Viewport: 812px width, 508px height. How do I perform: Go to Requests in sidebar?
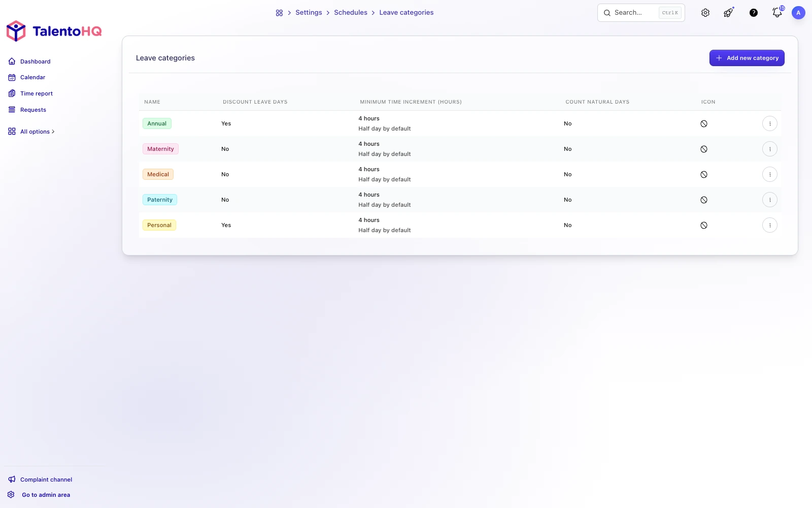33,110
